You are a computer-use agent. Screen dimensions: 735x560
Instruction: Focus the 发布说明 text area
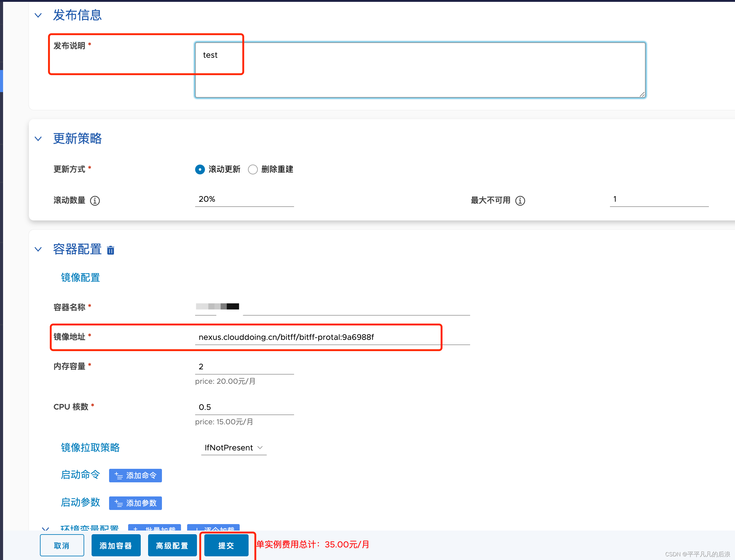click(x=420, y=70)
